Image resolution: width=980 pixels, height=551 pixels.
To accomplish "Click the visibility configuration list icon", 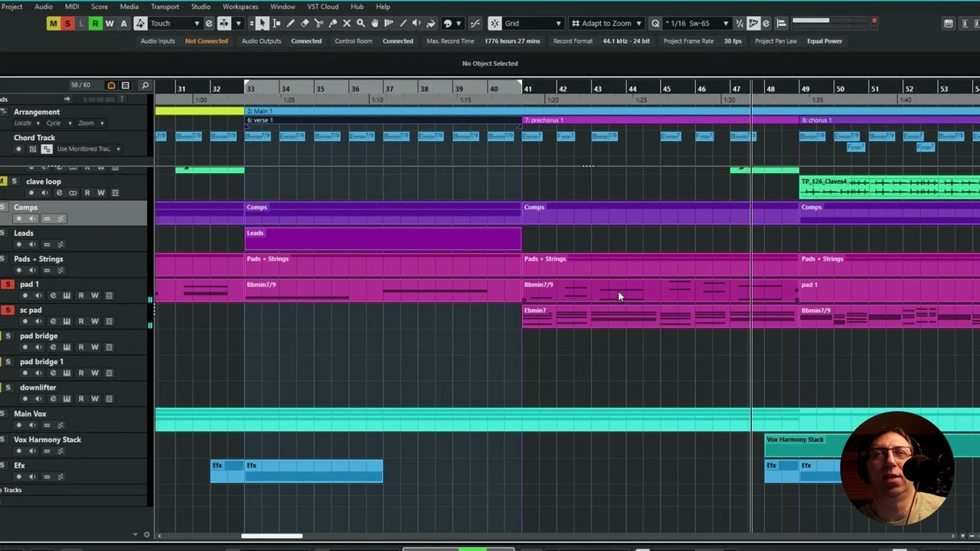I will (126, 85).
